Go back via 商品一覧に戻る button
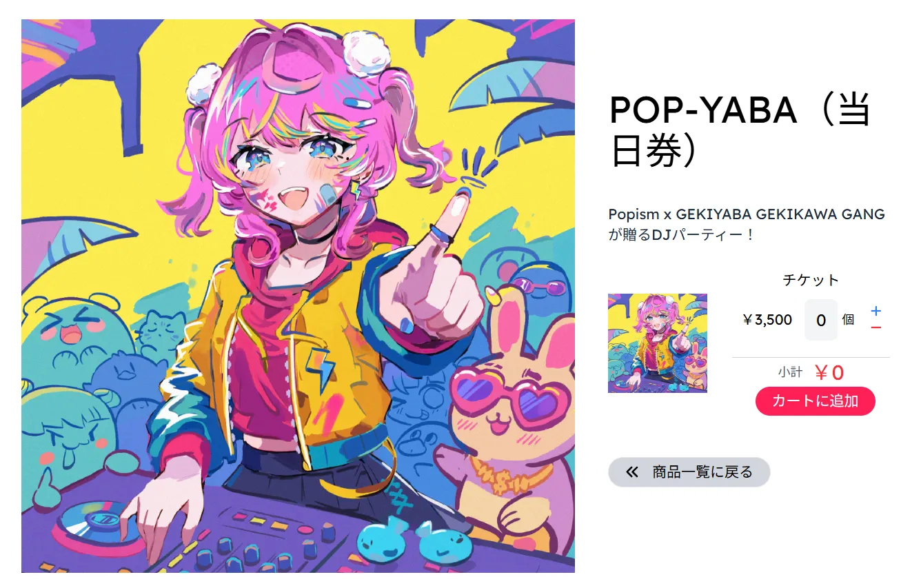921x588 pixels. click(689, 472)
